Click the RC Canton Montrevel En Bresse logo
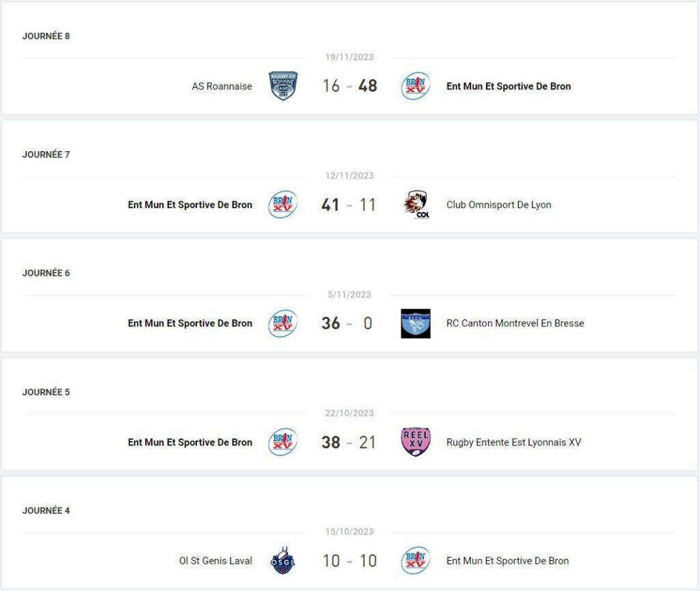 pyautogui.click(x=416, y=324)
